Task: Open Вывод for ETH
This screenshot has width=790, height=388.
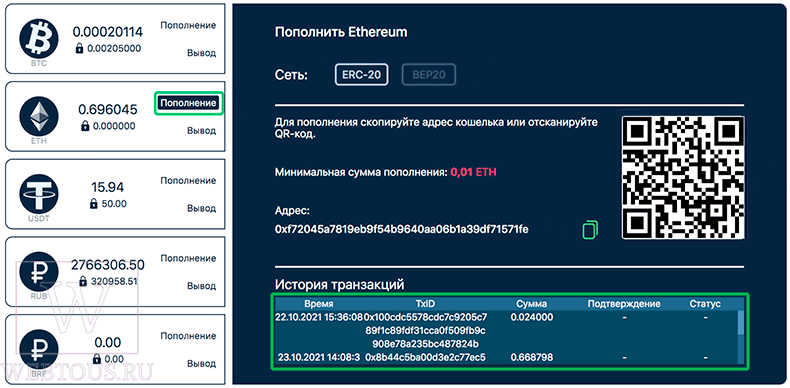Action: click(x=202, y=131)
